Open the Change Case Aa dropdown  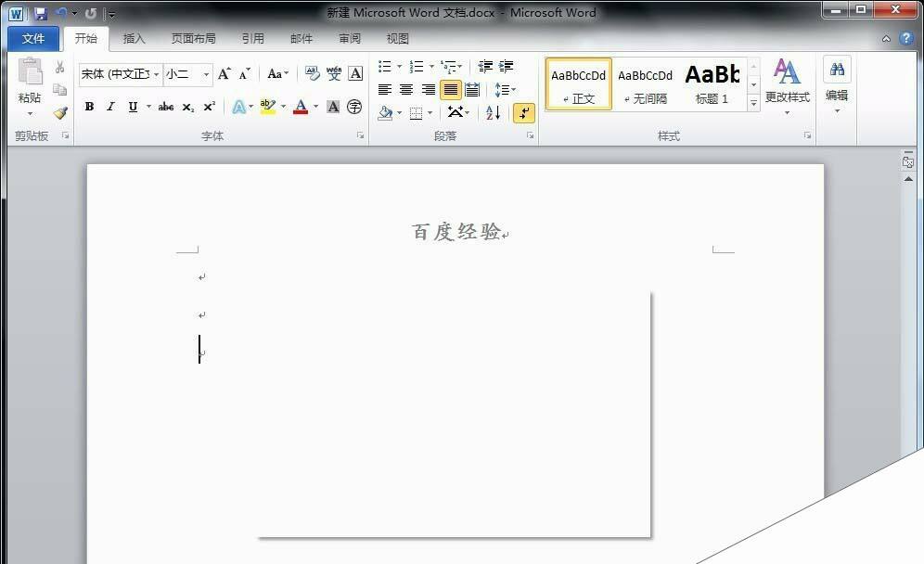click(x=277, y=73)
